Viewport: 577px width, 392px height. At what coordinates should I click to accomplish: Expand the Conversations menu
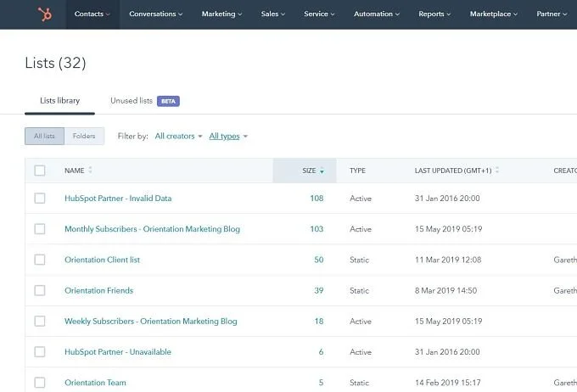(155, 14)
